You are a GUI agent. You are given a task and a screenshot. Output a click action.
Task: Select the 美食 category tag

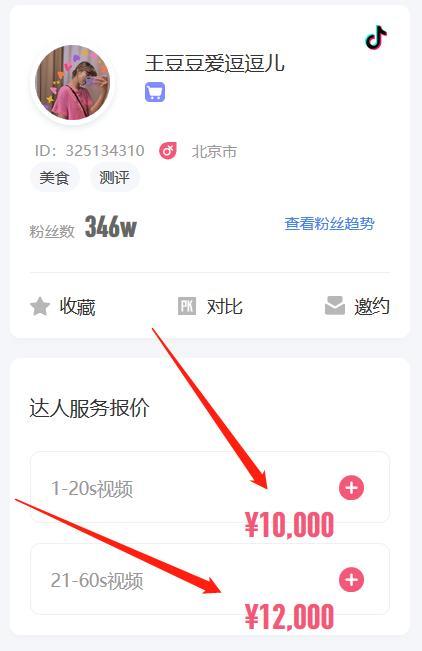coord(54,178)
